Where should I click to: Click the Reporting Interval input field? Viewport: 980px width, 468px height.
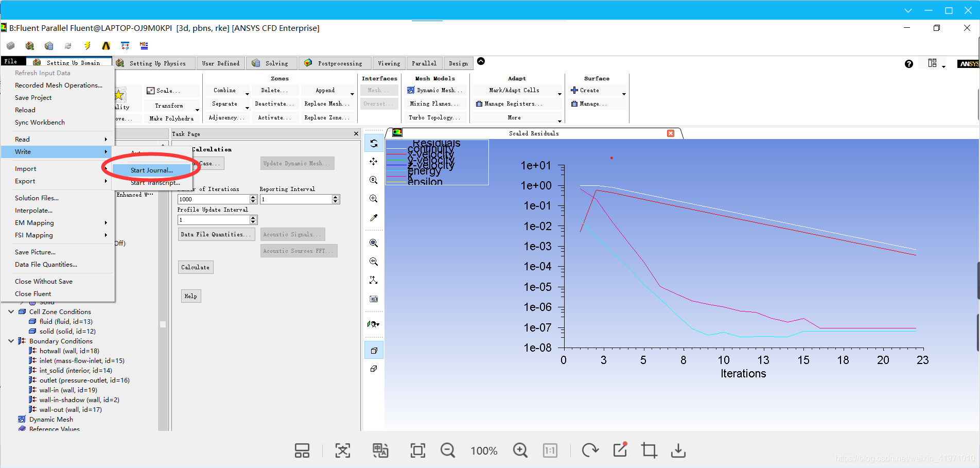[296, 199]
